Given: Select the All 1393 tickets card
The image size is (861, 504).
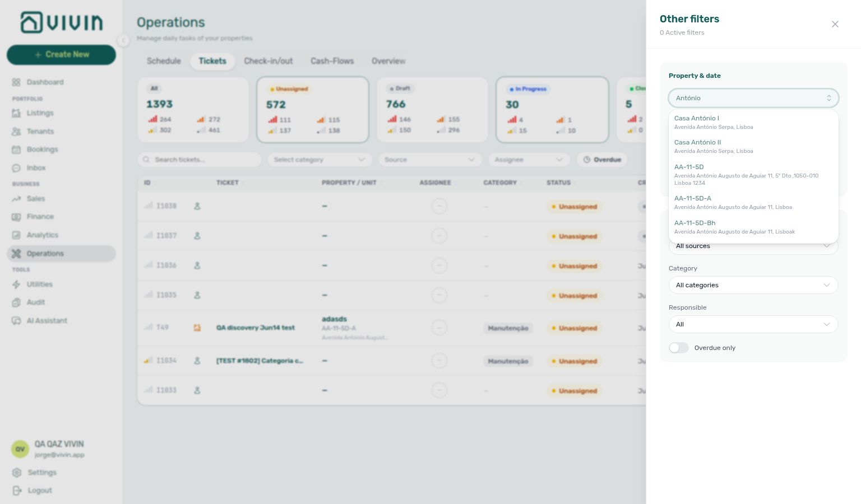Looking at the screenshot, I should (x=193, y=110).
